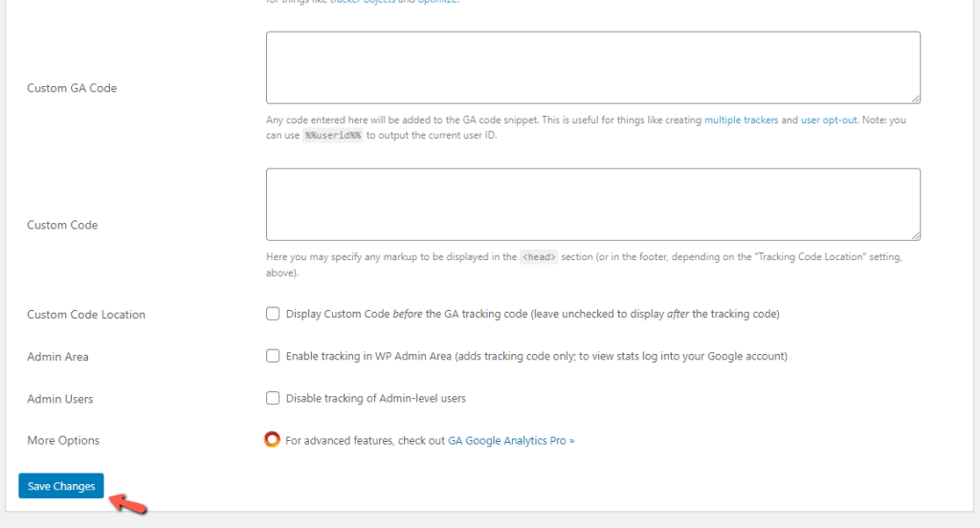This screenshot has height=528, width=980.
Task: Click the Save Changes button
Action: [x=61, y=486]
